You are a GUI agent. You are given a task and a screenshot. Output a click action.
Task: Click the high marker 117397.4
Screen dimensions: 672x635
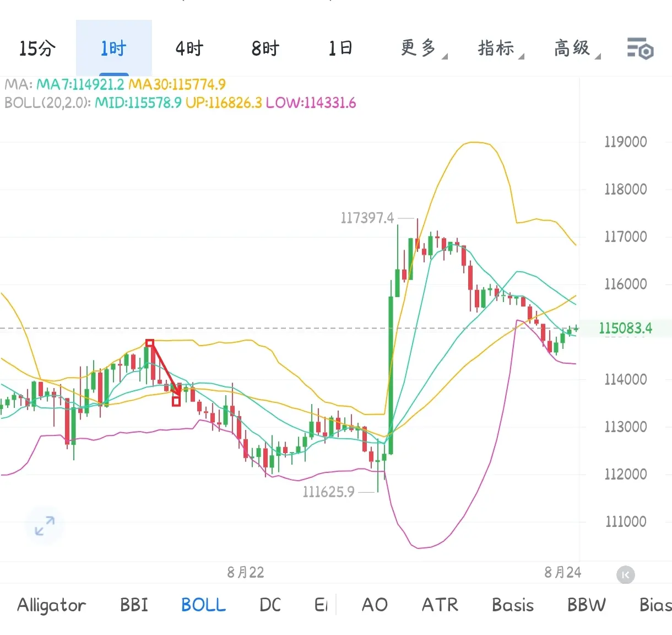367,218
